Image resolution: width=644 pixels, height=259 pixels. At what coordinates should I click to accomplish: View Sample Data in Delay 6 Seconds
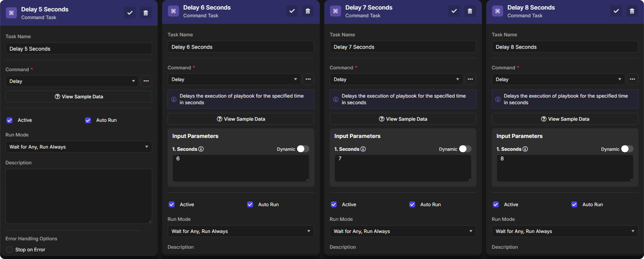click(241, 119)
